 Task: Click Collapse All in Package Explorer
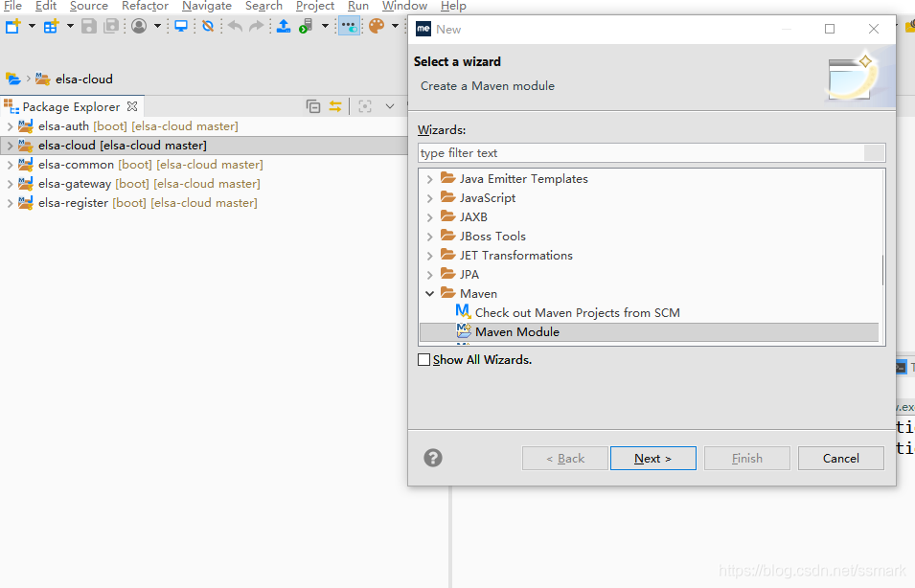[x=313, y=106]
